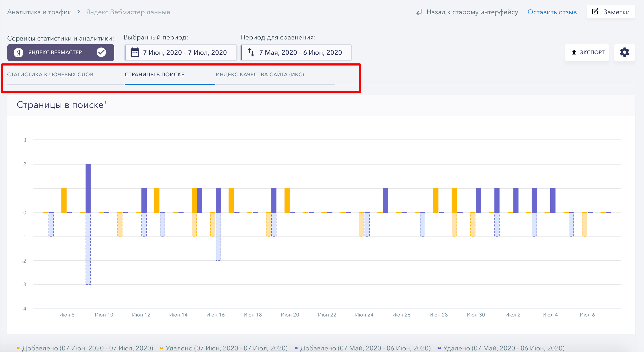The height and width of the screenshot is (352, 644).
Task: Click the ЯНДЕКС.ВЕБМАСТЕР service button
Action: point(61,53)
